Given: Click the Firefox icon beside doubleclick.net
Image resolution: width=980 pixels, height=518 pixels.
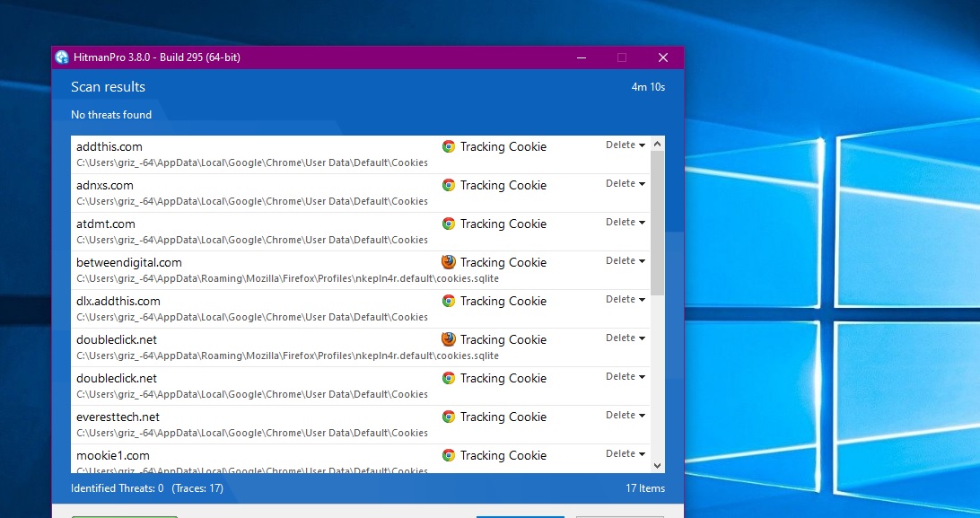Looking at the screenshot, I should [x=448, y=339].
